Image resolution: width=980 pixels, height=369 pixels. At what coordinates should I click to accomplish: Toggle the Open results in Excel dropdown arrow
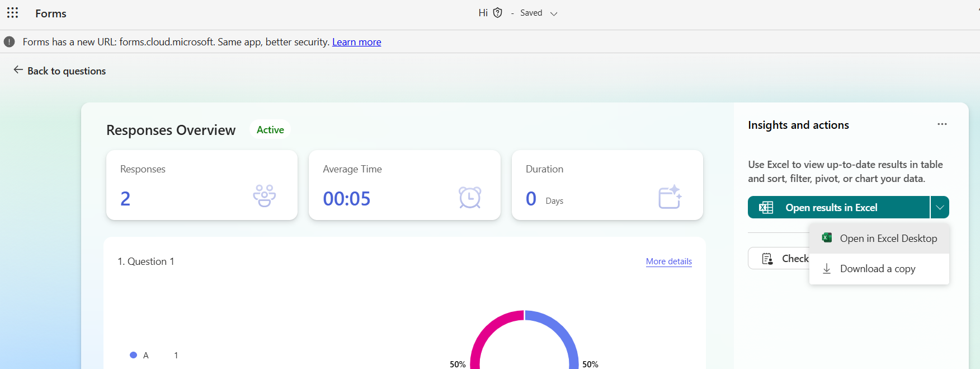pos(940,207)
